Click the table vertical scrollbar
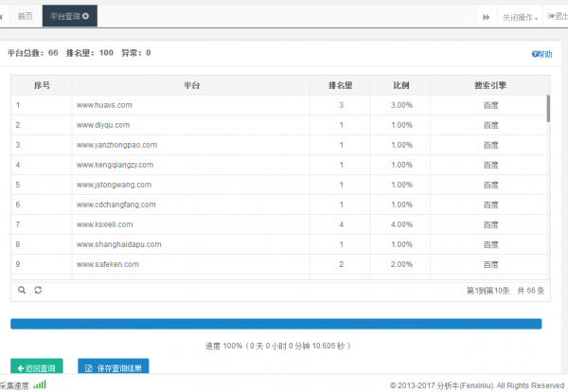Image resolution: width=568 pixels, height=392 pixels. [x=548, y=110]
